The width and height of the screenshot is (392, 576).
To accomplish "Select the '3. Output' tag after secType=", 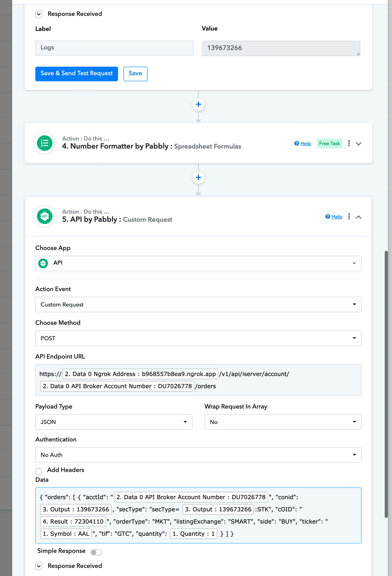I will pos(218,509).
